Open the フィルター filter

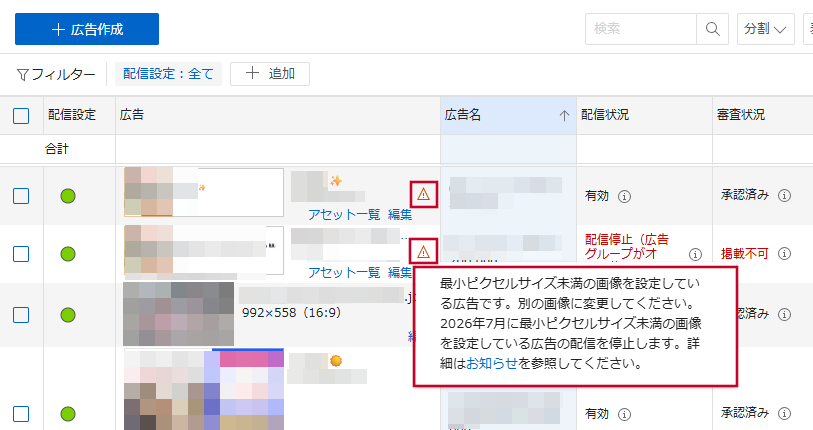click(56, 74)
